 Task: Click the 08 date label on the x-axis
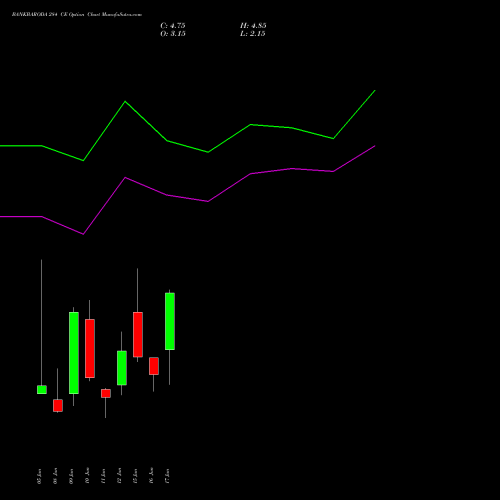(x=55, y=476)
